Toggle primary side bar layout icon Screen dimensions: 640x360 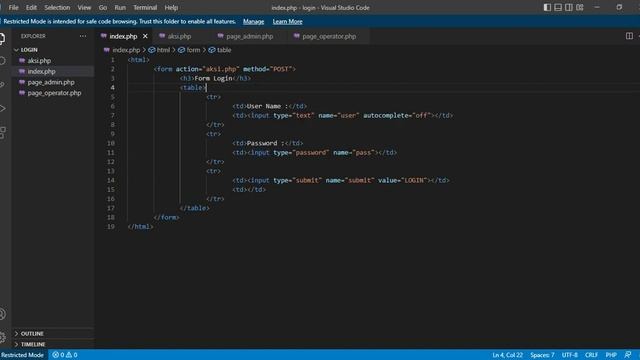coord(547,7)
